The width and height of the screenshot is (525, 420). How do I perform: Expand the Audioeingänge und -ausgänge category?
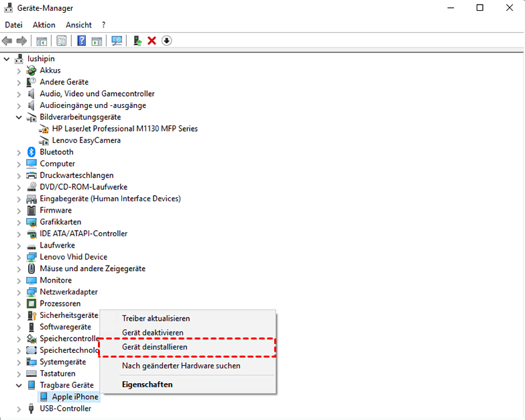pyautogui.click(x=19, y=106)
